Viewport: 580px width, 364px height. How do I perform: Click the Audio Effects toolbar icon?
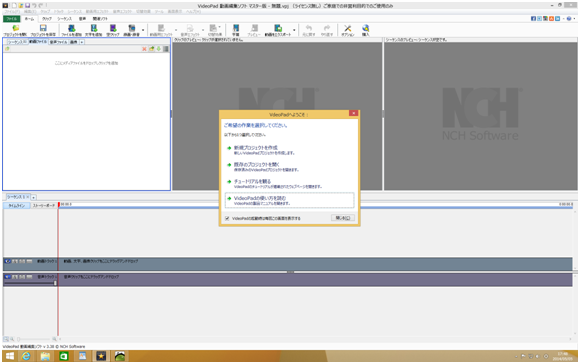(190, 30)
